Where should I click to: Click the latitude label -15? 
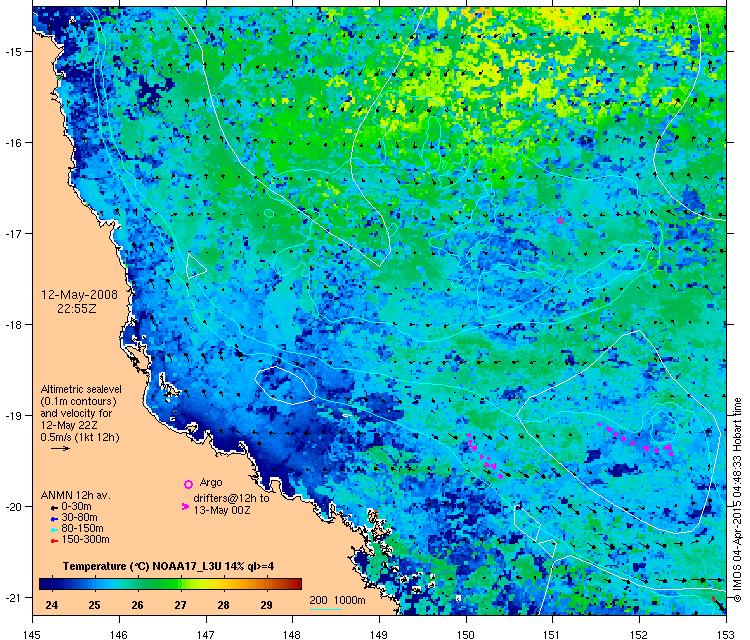pyautogui.click(x=13, y=52)
